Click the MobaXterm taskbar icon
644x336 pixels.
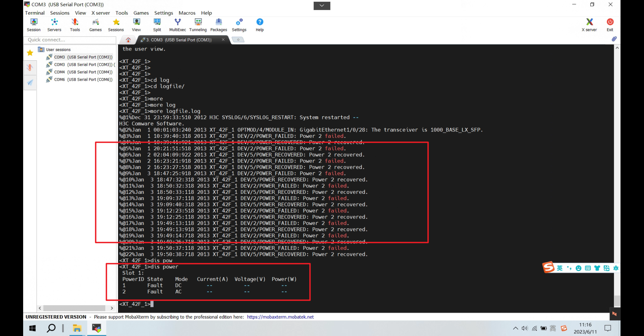pos(97,328)
